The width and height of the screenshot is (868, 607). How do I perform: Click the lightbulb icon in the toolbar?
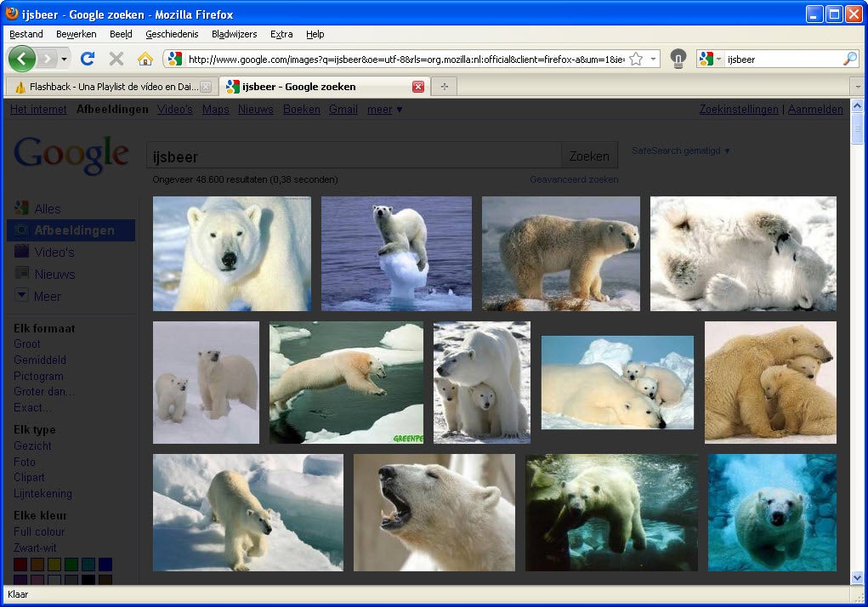[x=678, y=59]
